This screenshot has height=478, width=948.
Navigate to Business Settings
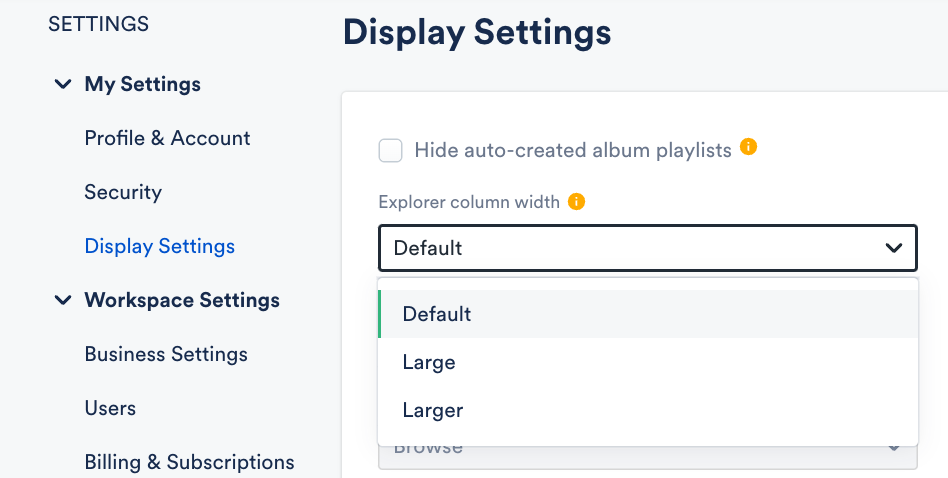coord(166,354)
